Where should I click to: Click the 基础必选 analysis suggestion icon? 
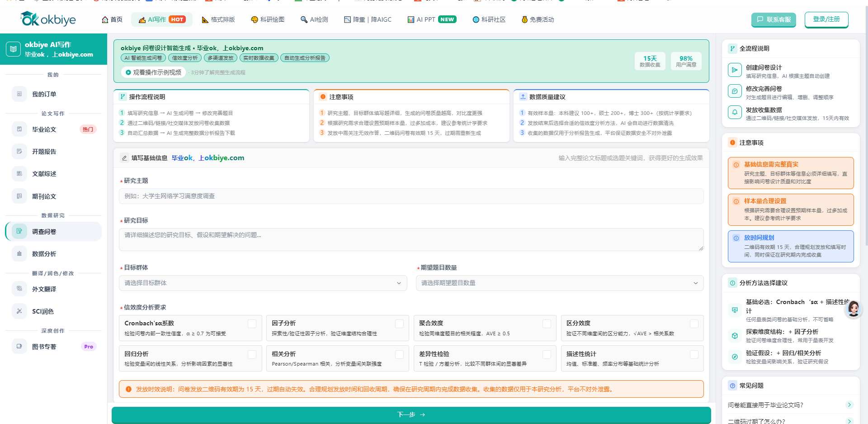(735, 310)
